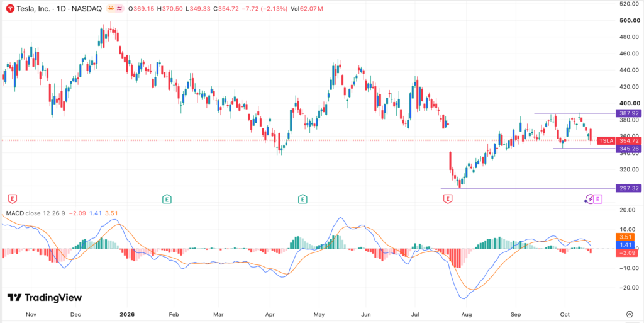
Task: Click the wavy-lines icon next to NASDAQ
Action: (x=119, y=9)
